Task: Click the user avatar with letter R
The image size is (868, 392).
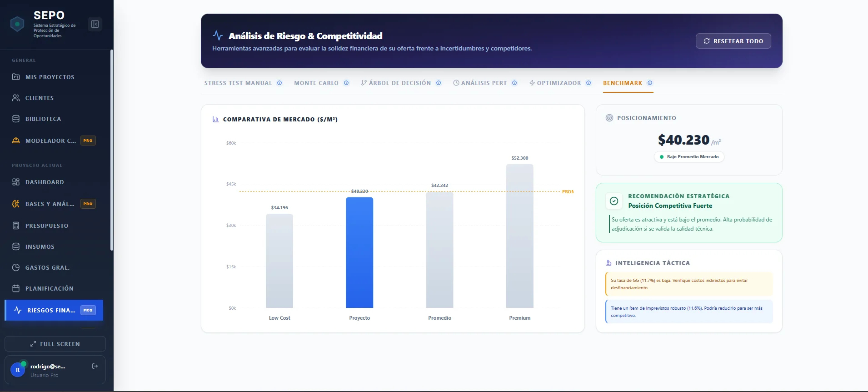Action: [x=18, y=370]
